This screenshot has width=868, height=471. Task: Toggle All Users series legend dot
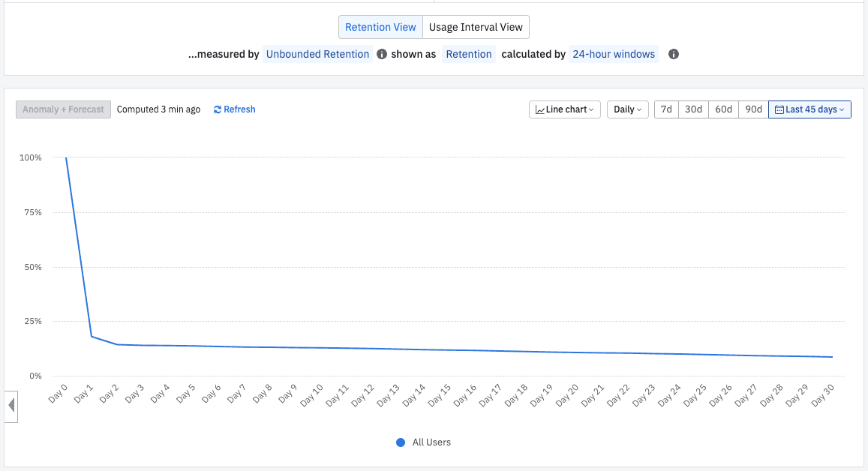[x=401, y=442]
